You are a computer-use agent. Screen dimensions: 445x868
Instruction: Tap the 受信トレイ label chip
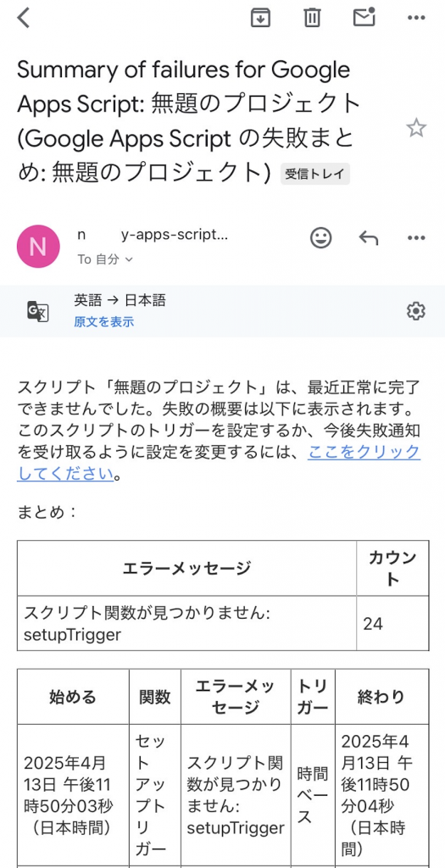coord(315,174)
